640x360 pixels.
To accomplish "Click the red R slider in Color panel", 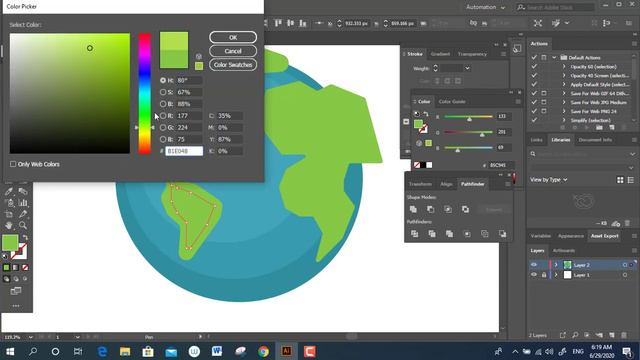I will point(469,117).
